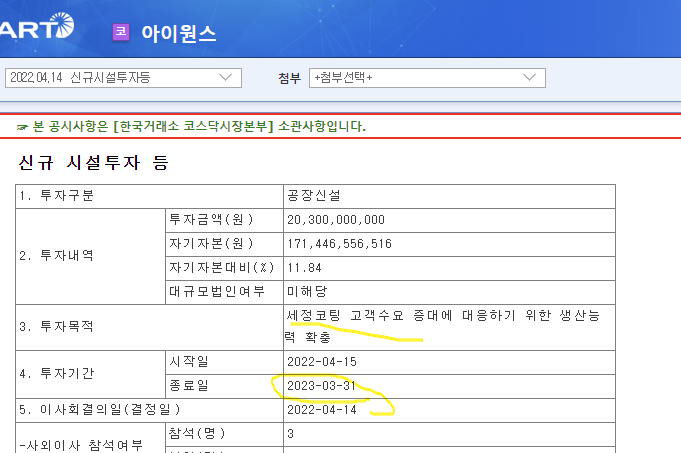681x453 pixels.
Task: Select the 2022-04-15 start date
Action: tap(322, 362)
